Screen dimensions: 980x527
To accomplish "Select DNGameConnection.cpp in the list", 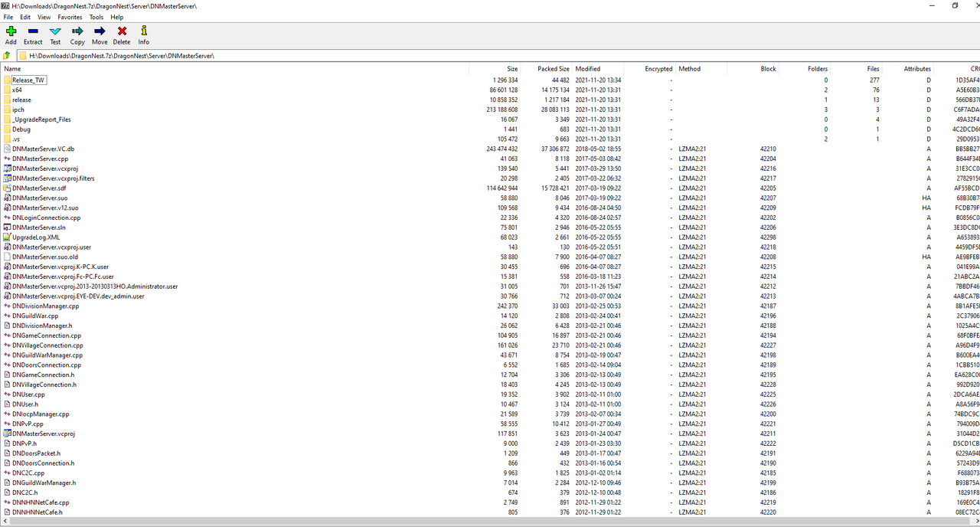I will [x=47, y=336].
